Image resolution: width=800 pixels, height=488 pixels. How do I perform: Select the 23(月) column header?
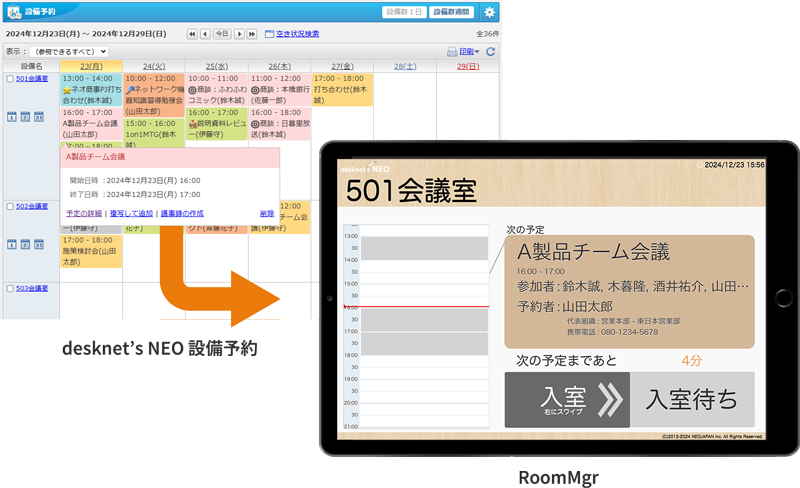(x=91, y=66)
